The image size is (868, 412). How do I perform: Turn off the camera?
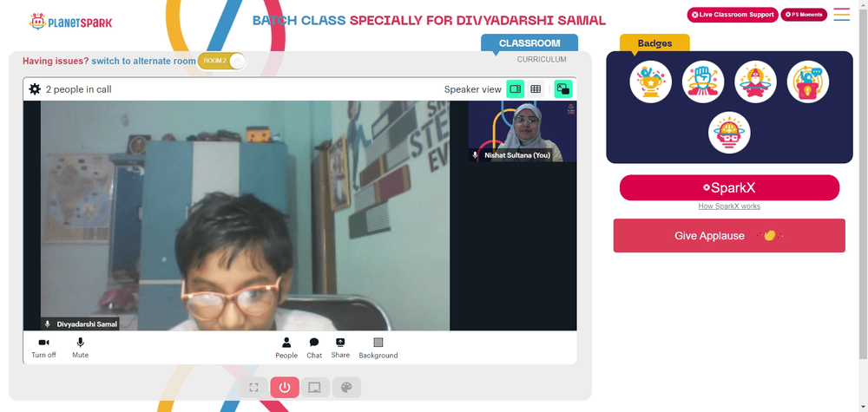coord(43,348)
